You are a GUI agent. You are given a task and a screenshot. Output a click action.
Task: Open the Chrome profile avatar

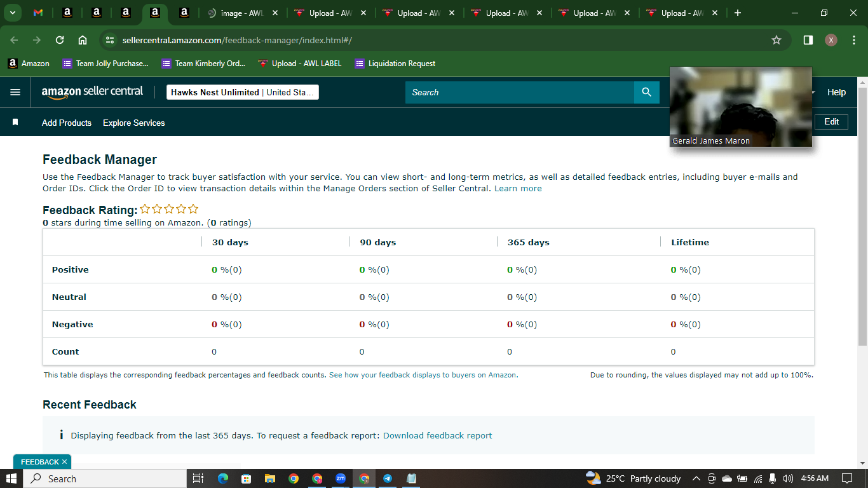pyautogui.click(x=831, y=40)
